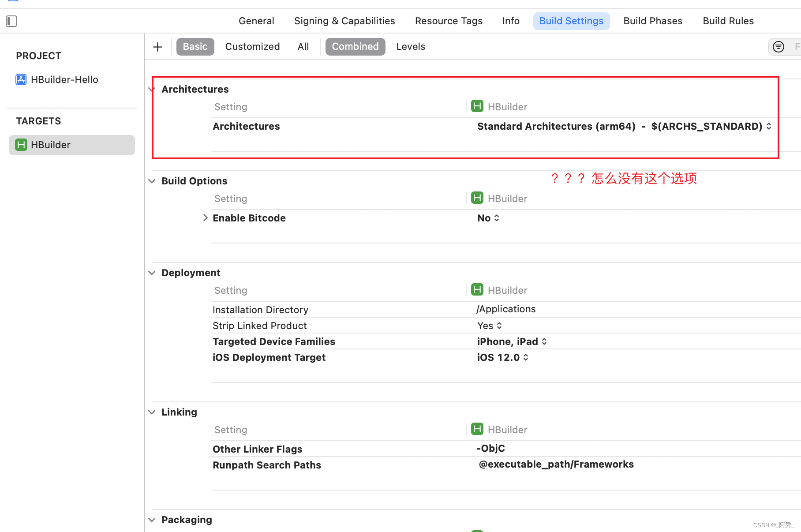801x532 pixels.
Task: Click HBuilder icon in Build Options header
Action: [x=477, y=198]
